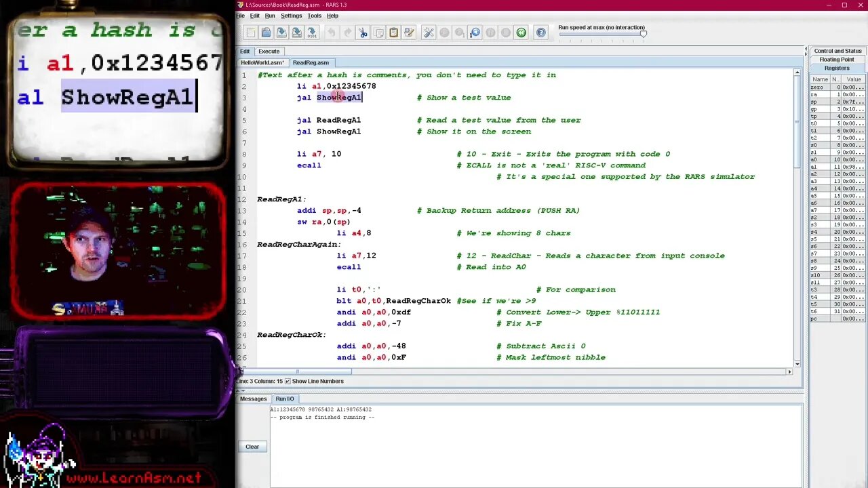Select the a0 register row

tap(838, 159)
